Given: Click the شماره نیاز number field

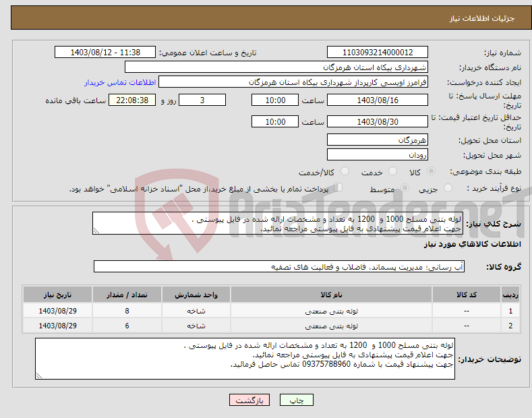Looking at the screenshot, I should 378,53.
